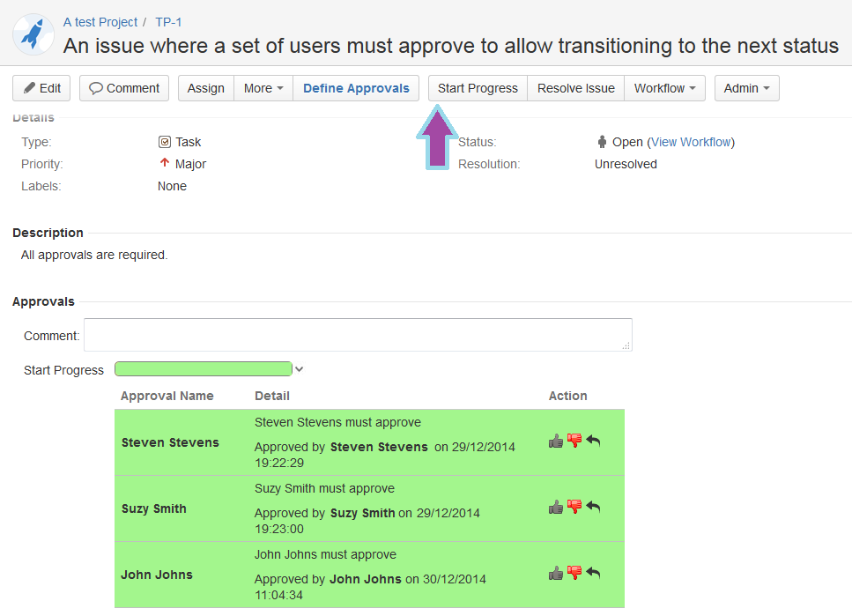Reject John Johns with thumbs down
This screenshot has height=616, width=852.
tap(574, 573)
